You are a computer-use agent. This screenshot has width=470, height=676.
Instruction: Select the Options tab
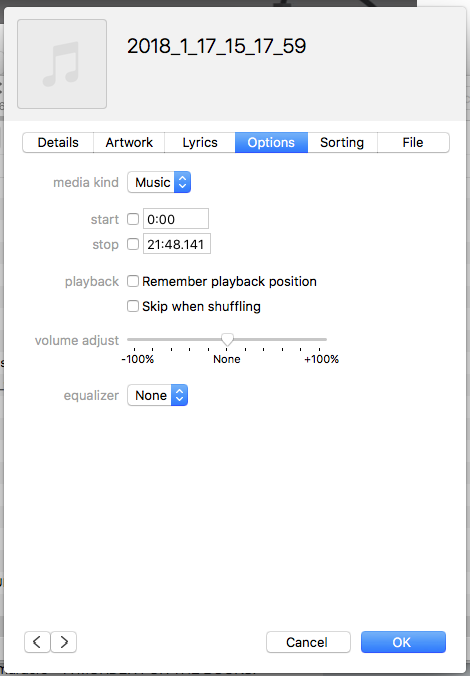pyautogui.click(x=271, y=143)
